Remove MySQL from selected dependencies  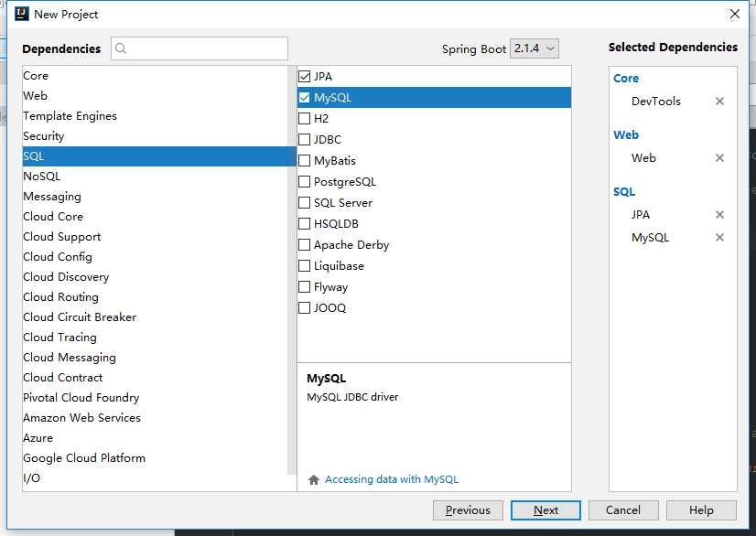point(719,237)
